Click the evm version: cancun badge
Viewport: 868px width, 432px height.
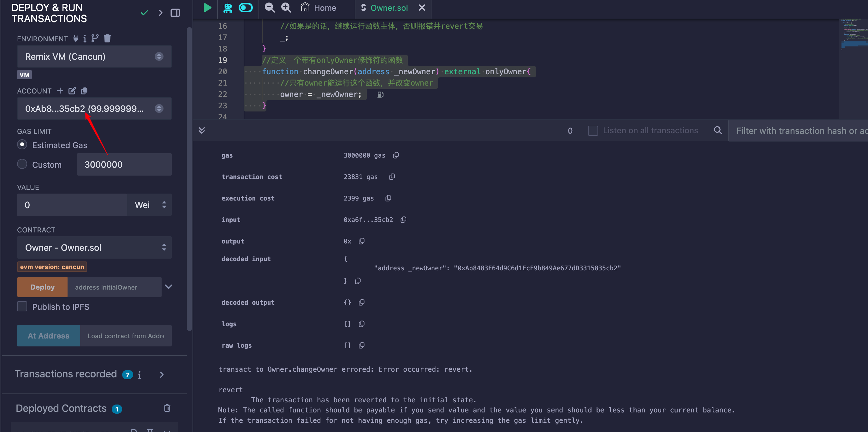tap(52, 267)
